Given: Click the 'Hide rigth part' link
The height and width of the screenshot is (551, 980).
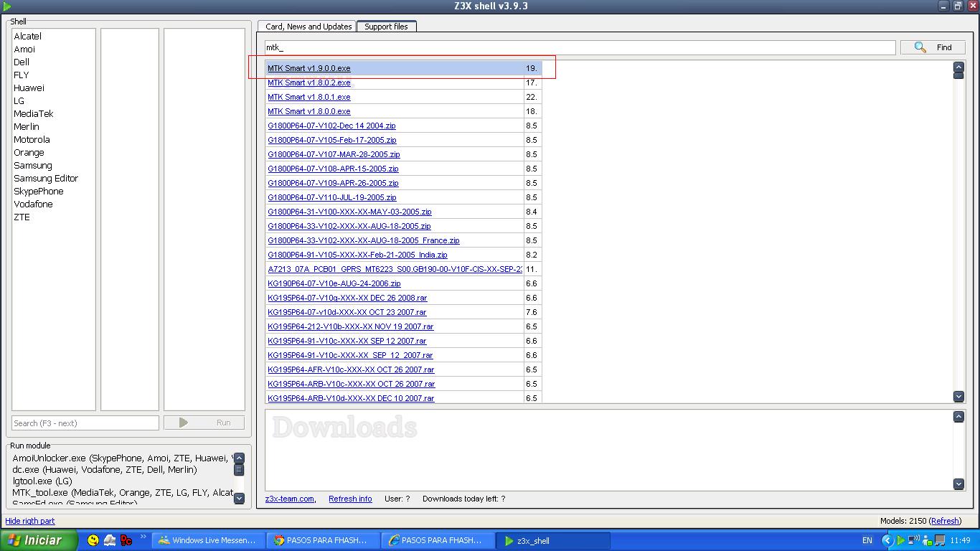Looking at the screenshot, I should [30, 521].
